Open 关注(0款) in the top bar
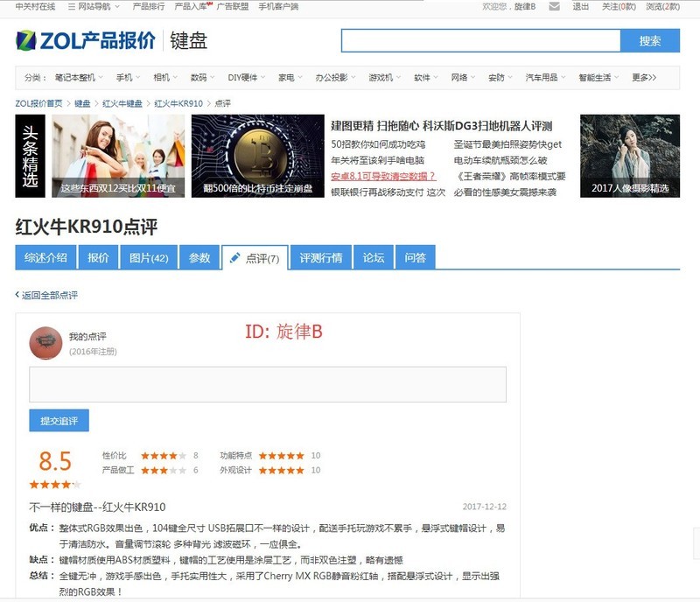The image size is (700, 602). [619, 6]
